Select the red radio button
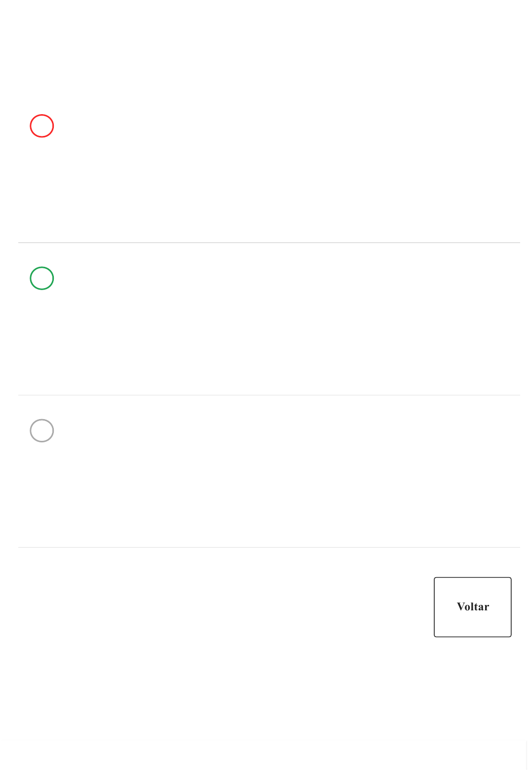This screenshot has height=770, width=532. click(x=42, y=126)
